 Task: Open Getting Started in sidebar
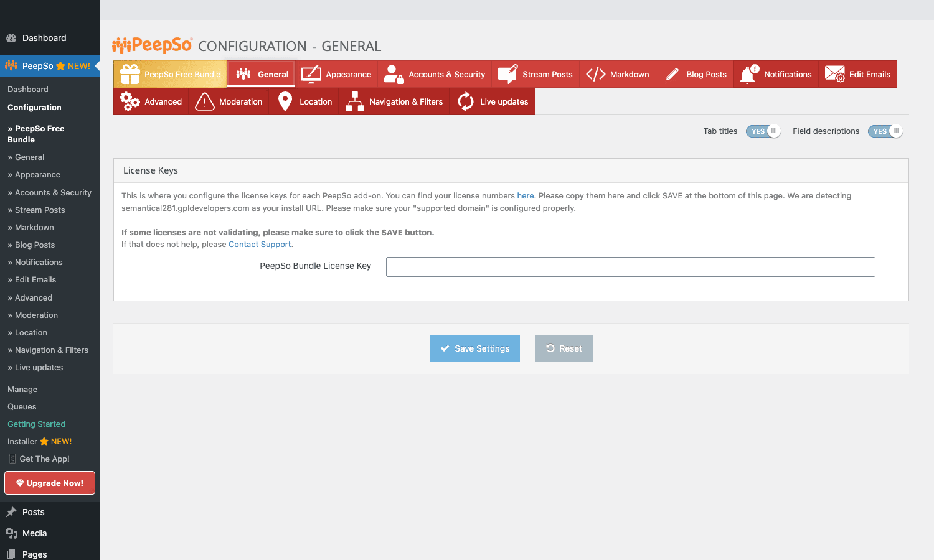tap(36, 424)
